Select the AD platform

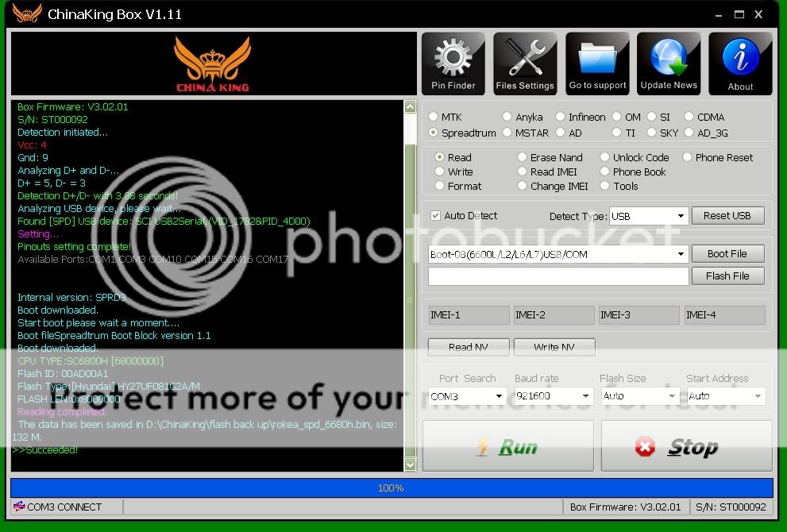pyautogui.click(x=560, y=133)
